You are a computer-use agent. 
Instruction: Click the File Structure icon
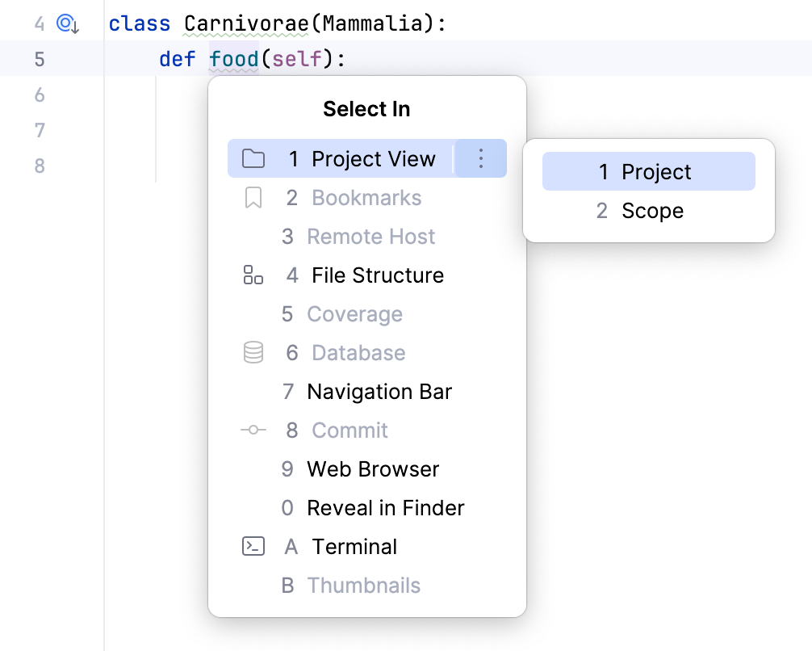click(253, 275)
